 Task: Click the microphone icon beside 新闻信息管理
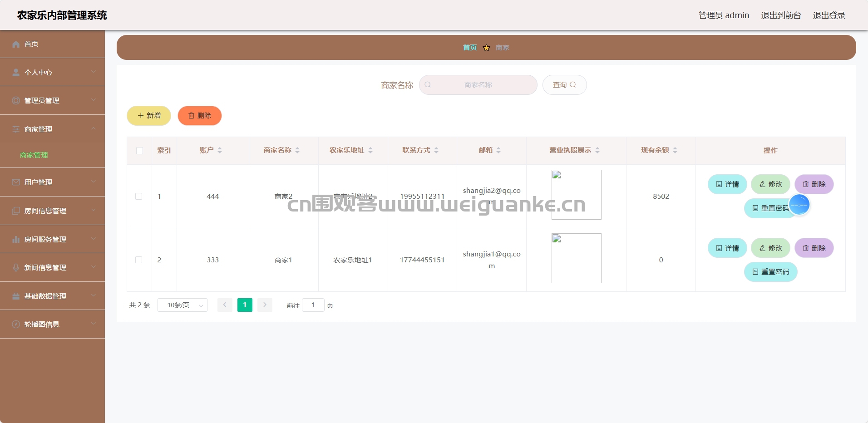pos(16,267)
